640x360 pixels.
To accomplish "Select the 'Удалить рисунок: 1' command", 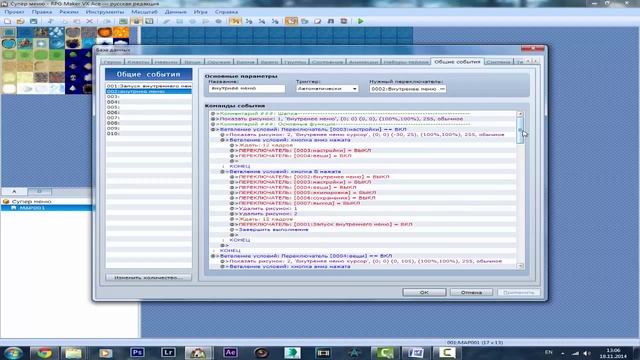I will point(268,208).
